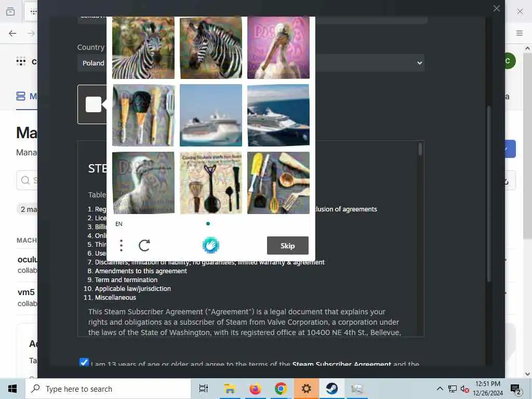
Task: Open Steam Subscriber Agreement link near checkbox
Action: click(341, 364)
